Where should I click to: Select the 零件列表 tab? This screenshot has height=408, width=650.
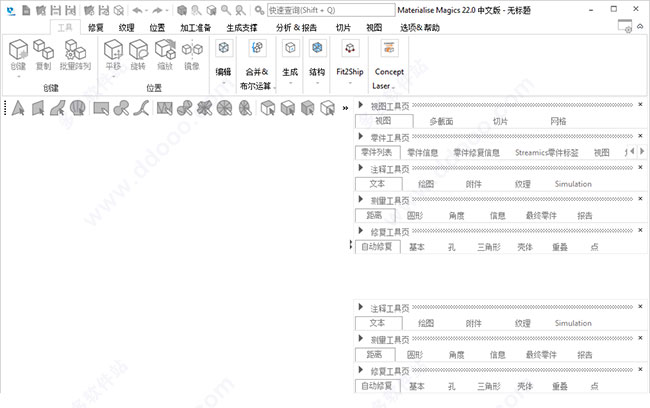[377, 153]
